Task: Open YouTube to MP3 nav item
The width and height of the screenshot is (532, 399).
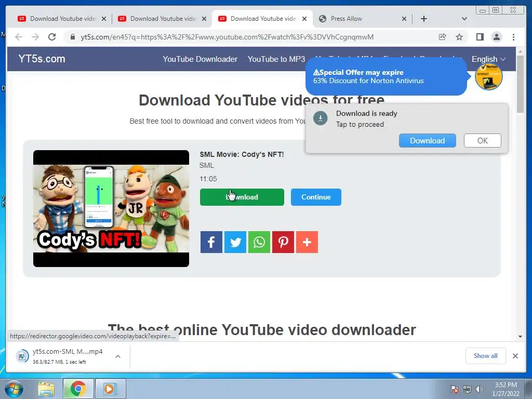Action: click(276, 59)
